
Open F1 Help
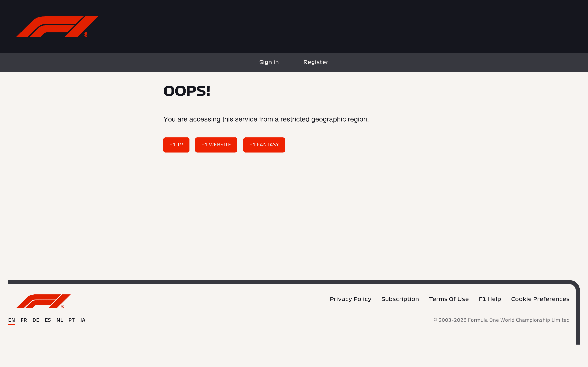(x=490, y=299)
